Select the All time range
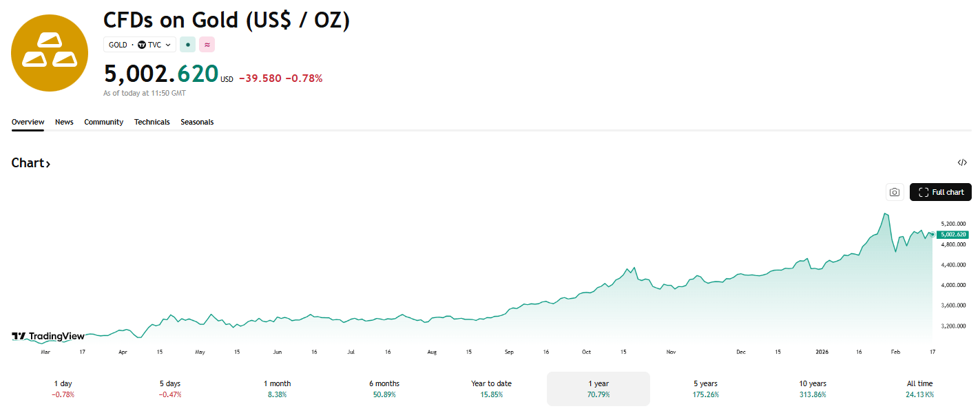The image size is (980, 413). (x=919, y=388)
